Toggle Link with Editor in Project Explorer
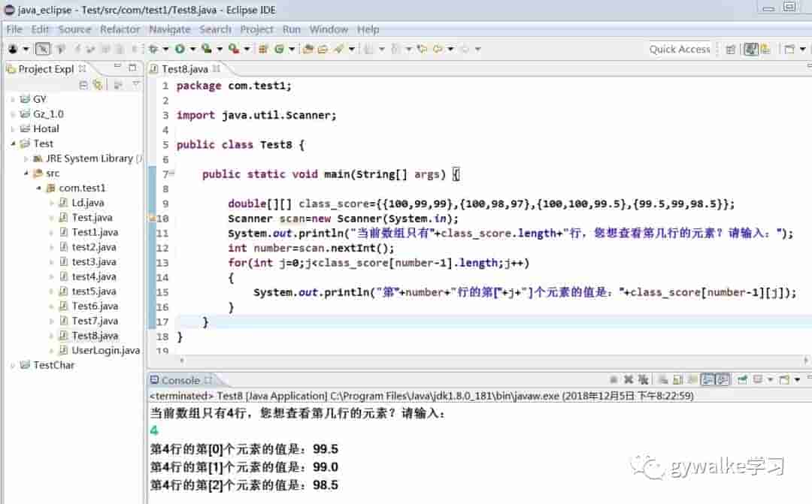812x504 pixels. [x=97, y=85]
